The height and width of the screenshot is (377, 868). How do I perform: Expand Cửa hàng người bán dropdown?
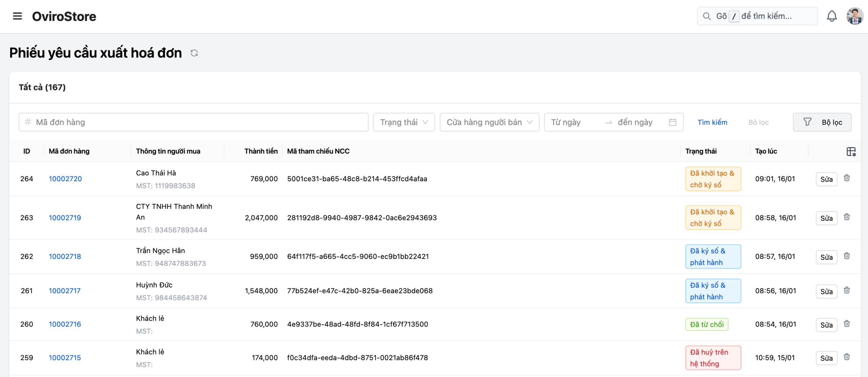[489, 122]
